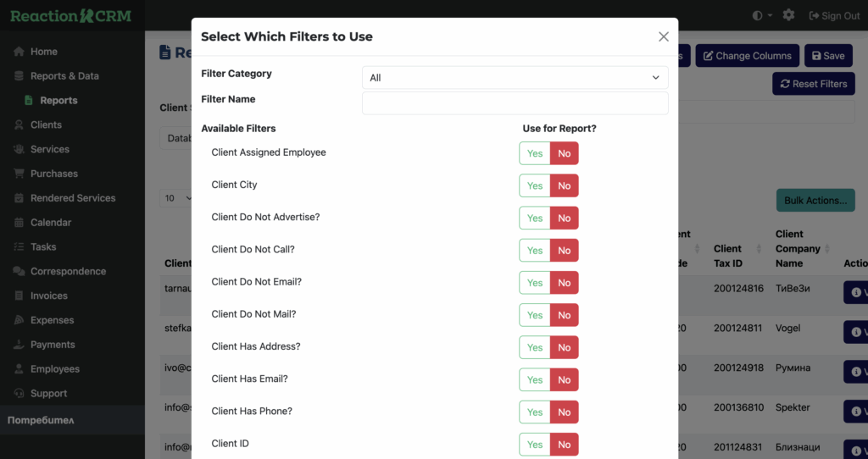
Task: Open the Filter Category dropdown
Action: click(515, 78)
